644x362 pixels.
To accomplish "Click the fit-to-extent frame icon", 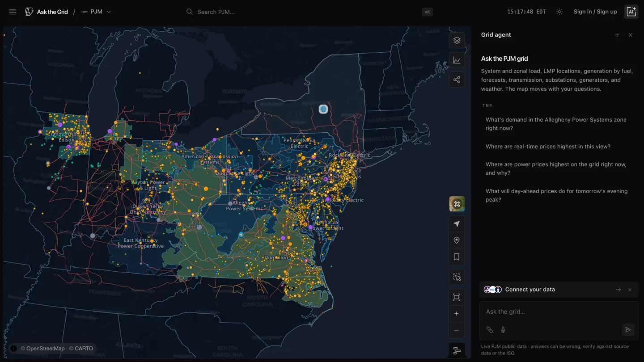I will 457,297.
